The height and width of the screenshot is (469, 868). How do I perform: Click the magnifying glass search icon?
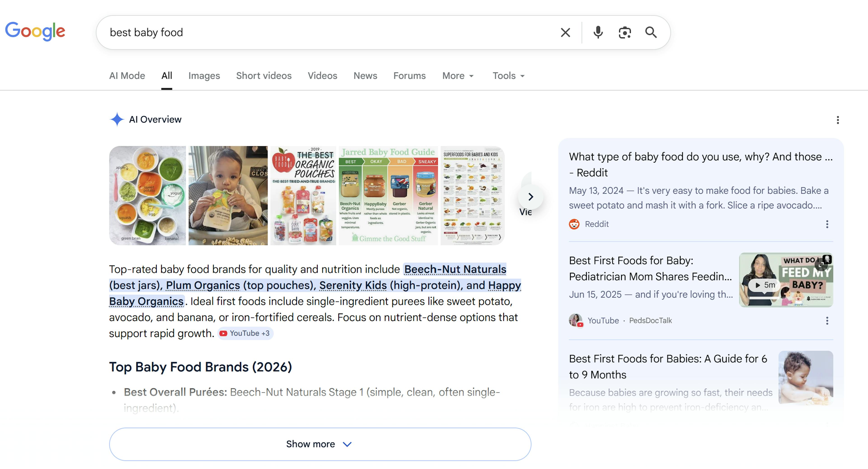click(651, 32)
